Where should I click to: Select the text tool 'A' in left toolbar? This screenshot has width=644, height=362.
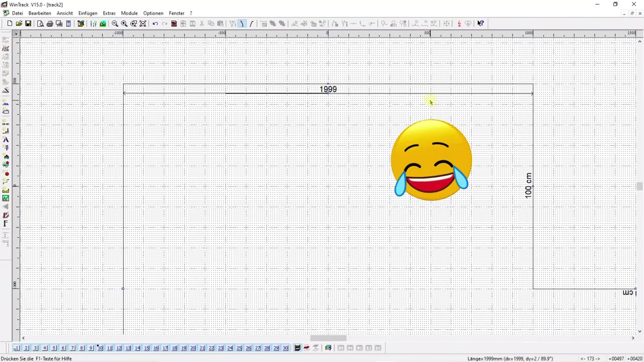tap(6, 139)
